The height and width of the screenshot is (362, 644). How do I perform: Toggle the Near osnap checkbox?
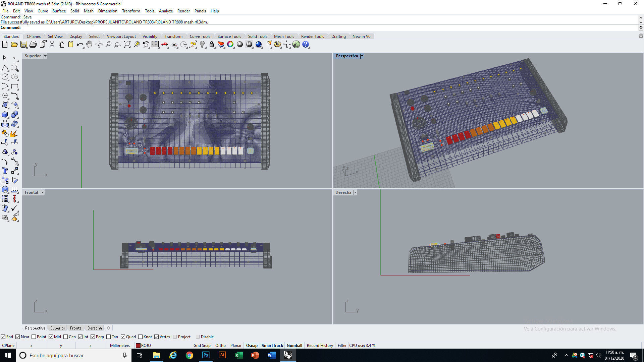[18, 337]
